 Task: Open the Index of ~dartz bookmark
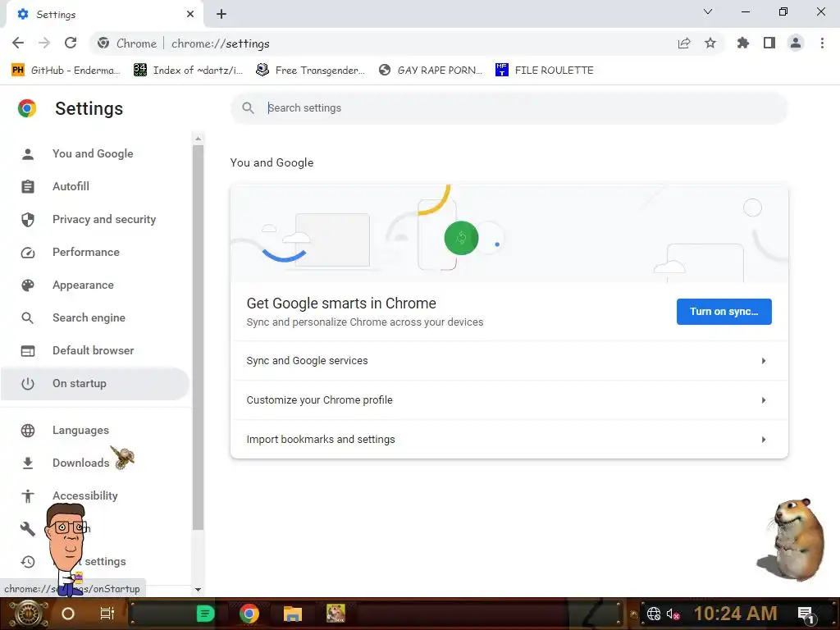pyautogui.click(x=188, y=71)
